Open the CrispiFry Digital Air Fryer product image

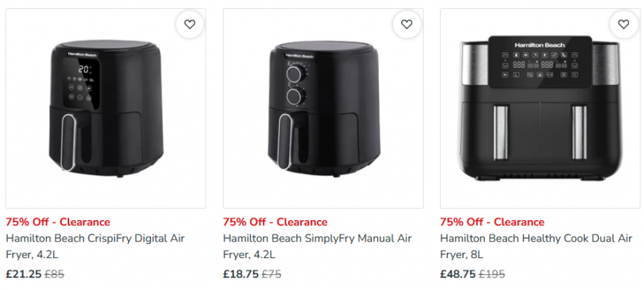tap(106, 109)
